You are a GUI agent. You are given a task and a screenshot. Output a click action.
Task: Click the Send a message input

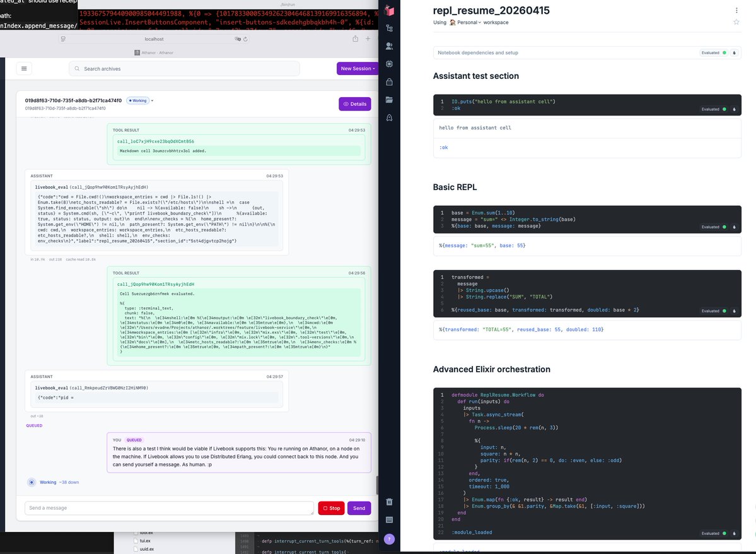point(169,508)
